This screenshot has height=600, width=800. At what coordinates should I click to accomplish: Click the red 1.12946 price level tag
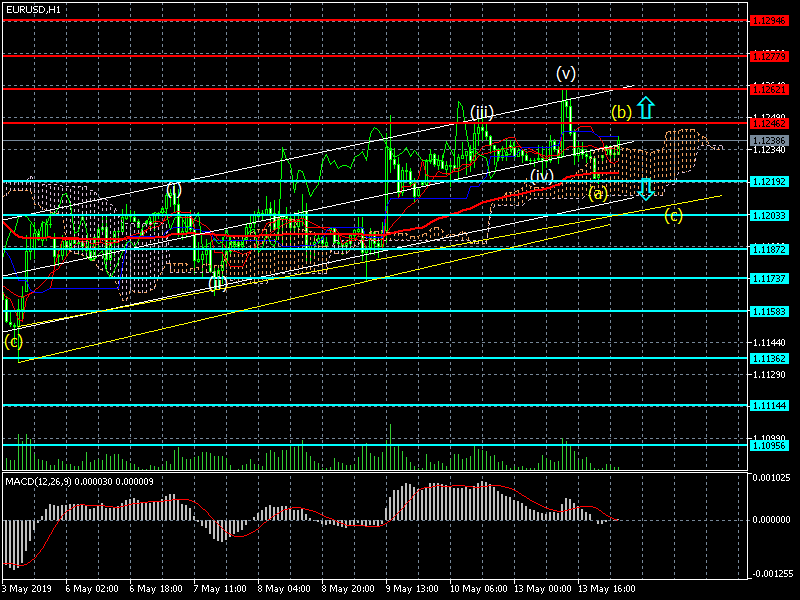[770, 20]
